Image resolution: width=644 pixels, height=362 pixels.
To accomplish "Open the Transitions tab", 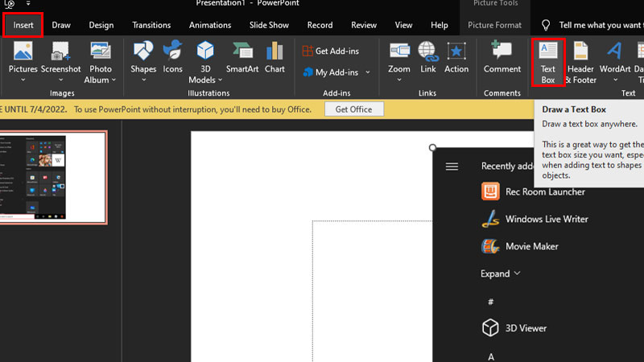I will (x=151, y=25).
